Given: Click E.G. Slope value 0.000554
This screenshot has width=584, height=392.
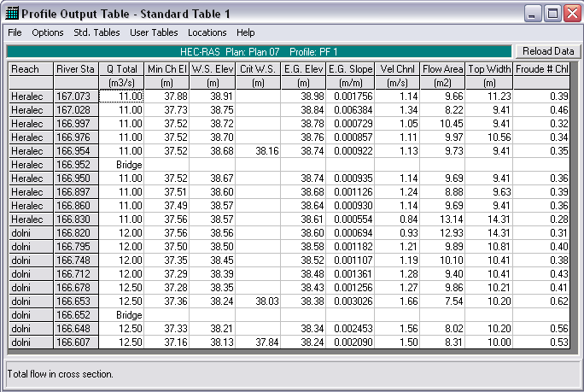Looking at the screenshot, I should (x=350, y=219).
